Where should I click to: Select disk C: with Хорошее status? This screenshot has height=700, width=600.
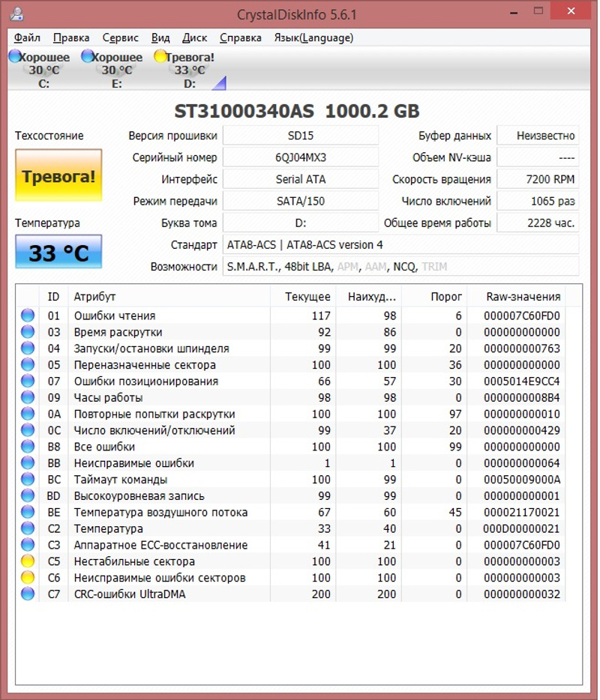(x=40, y=70)
